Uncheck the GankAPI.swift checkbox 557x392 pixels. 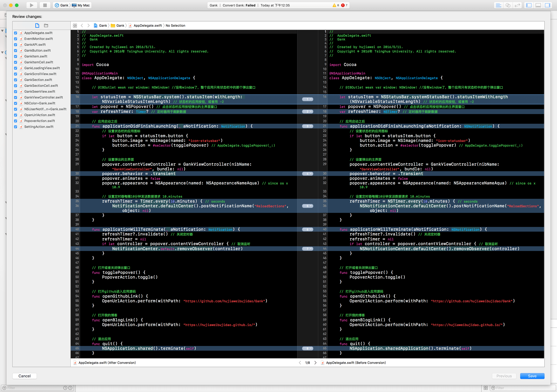(16, 45)
